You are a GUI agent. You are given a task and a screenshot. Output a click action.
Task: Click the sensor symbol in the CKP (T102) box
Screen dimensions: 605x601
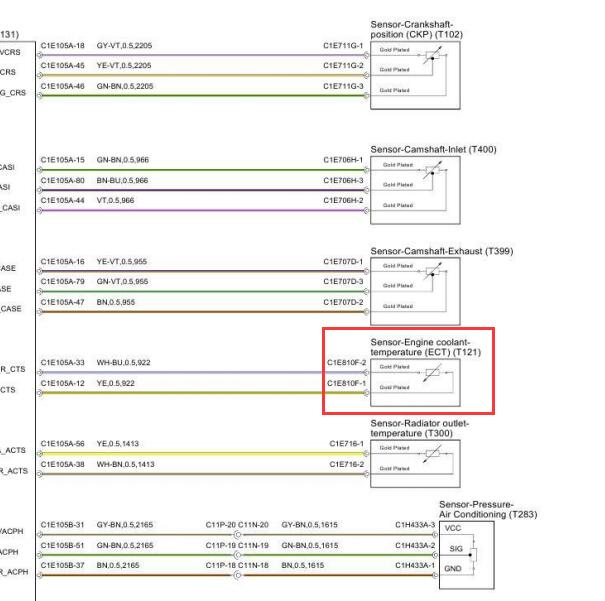point(433,56)
